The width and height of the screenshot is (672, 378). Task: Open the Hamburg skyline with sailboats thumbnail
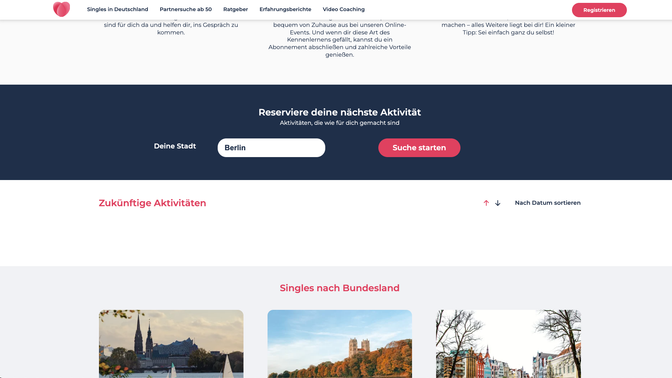click(171, 344)
